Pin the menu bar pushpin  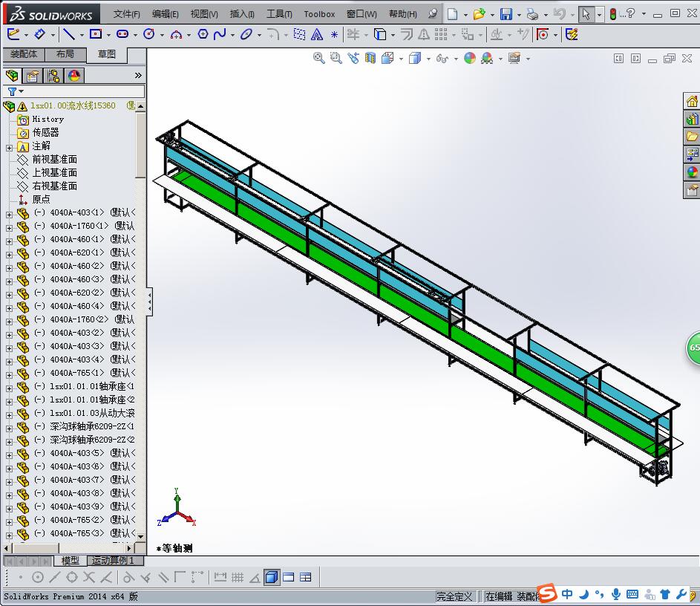click(432, 14)
